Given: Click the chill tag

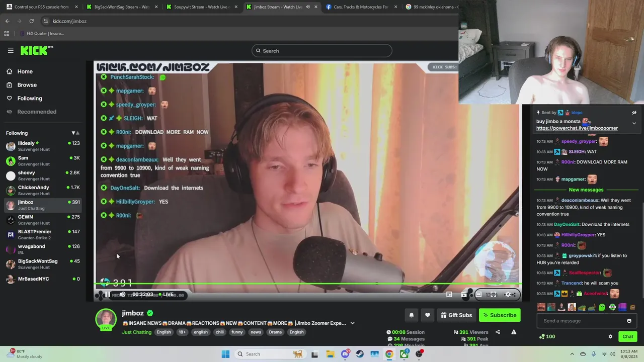Looking at the screenshot, I should point(220,332).
